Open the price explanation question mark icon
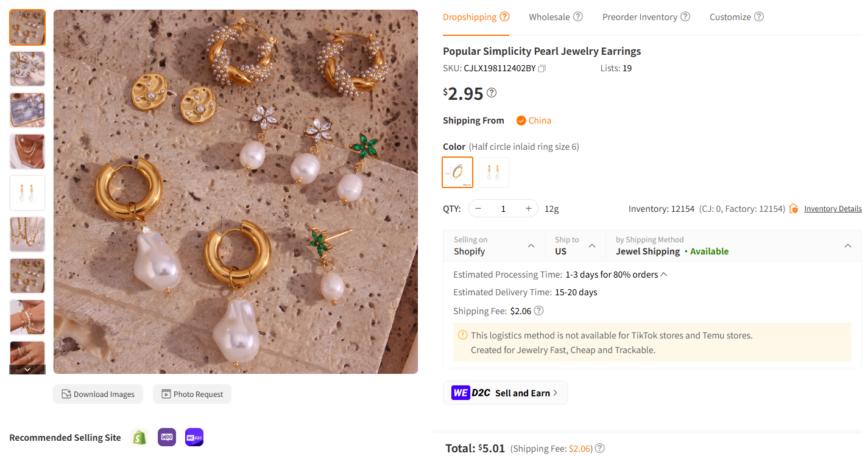Viewport: 868px width, 456px height. click(491, 93)
